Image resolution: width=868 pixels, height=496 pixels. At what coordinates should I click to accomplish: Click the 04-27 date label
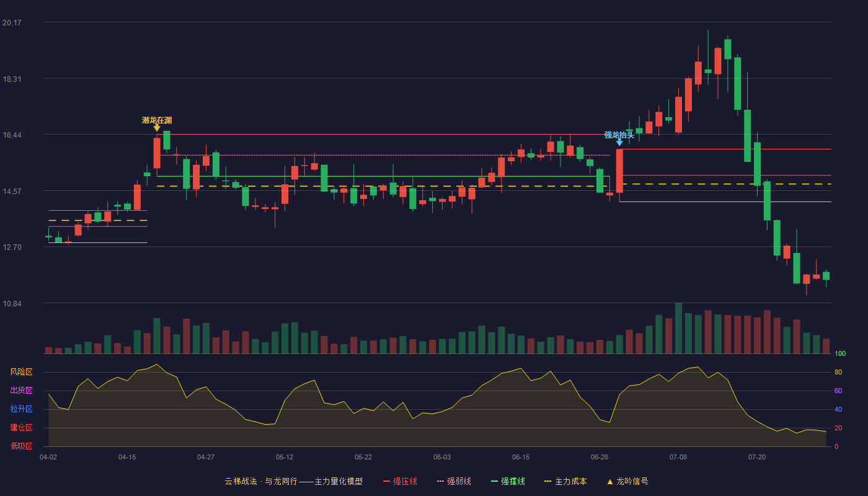pos(206,457)
